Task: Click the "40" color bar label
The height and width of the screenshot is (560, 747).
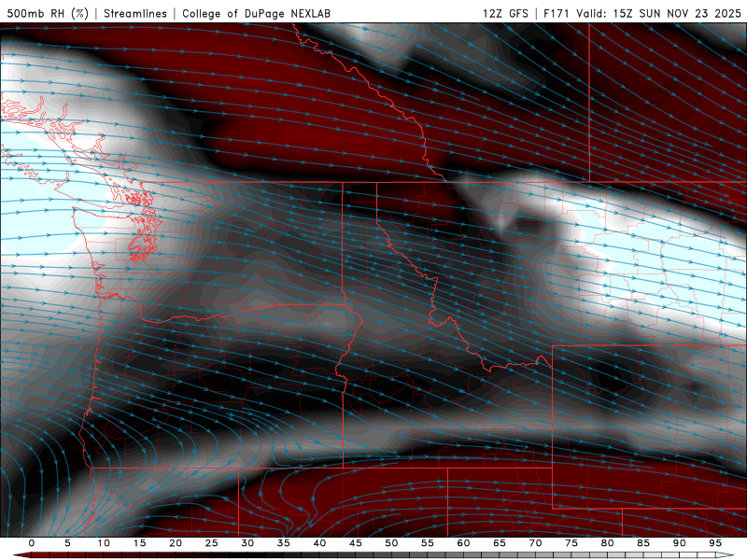Action: [x=319, y=543]
